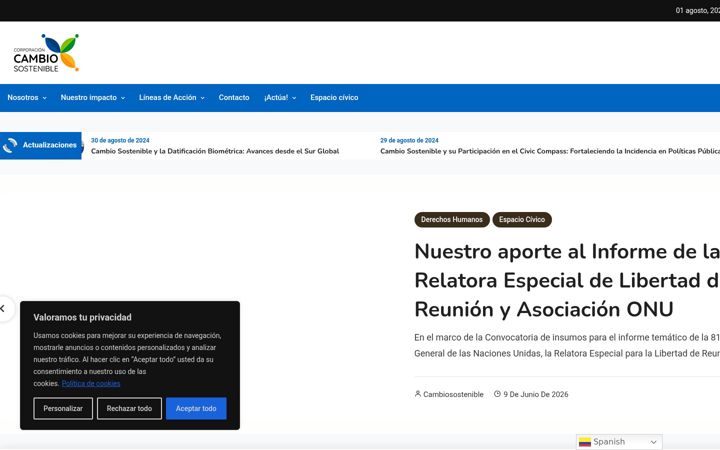This screenshot has width=720, height=450.
Task: Go to Espacio cívico page
Action: pos(334,97)
